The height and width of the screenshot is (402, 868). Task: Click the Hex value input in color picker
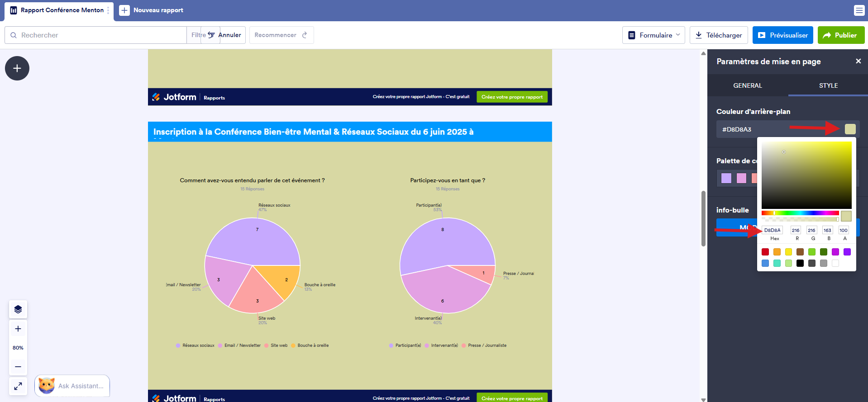(x=772, y=230)
